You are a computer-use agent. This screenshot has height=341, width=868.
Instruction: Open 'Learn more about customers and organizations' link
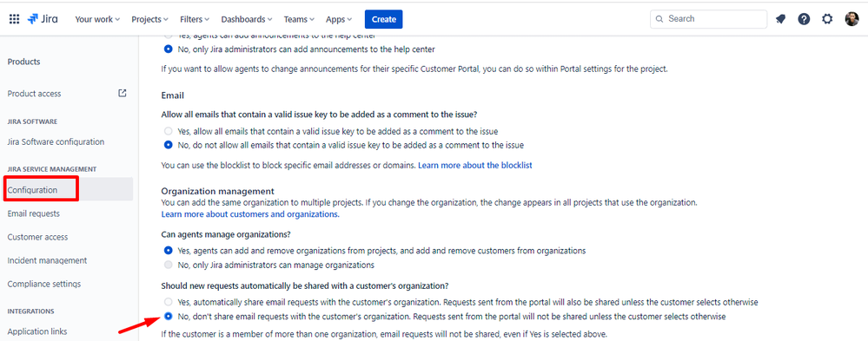(250, 214)
